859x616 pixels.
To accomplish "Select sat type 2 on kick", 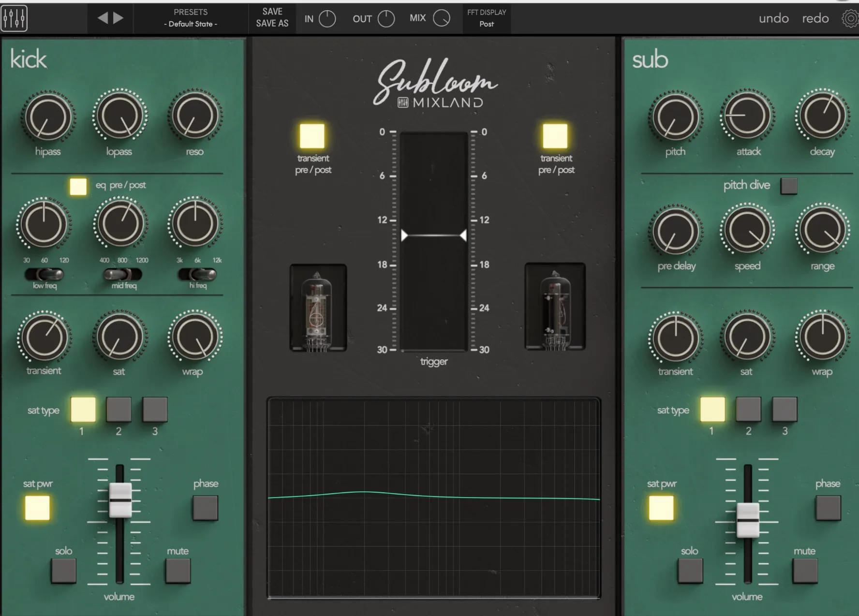I will coord(118,409).
